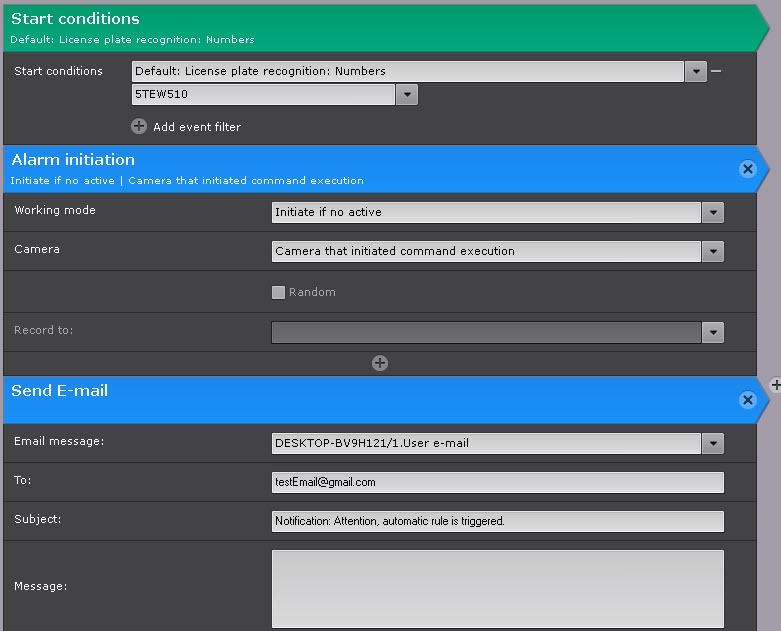The width and height of the screenshot is (781, 631).
Task: Open the Record to dropdown
Action: click(712, 332)
